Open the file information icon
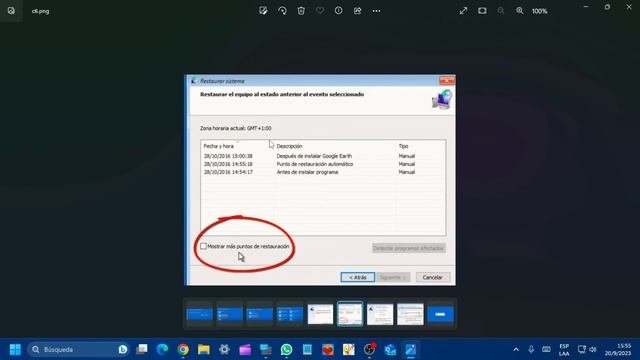The width and height of the screenshot is (640, 360). pyautogui.click(x=338, y=11)
